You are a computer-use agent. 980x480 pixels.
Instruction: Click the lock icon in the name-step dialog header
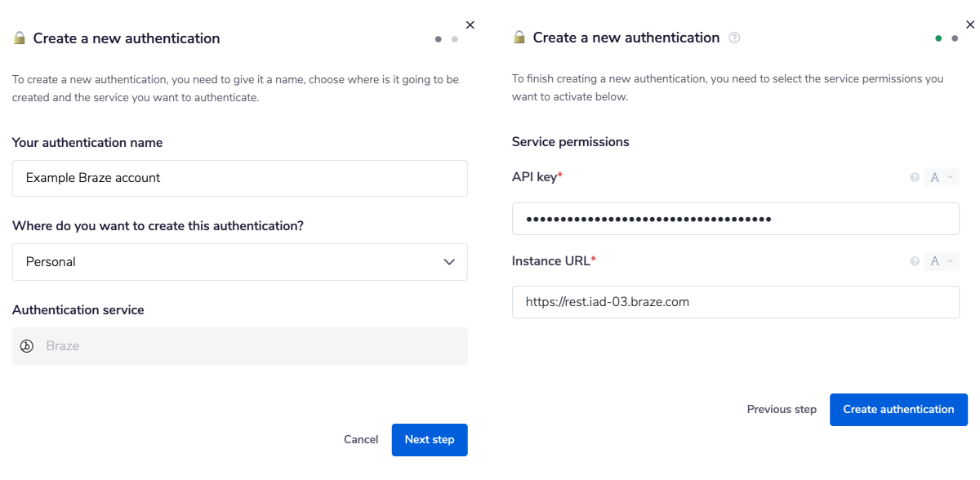click(20, 38)
